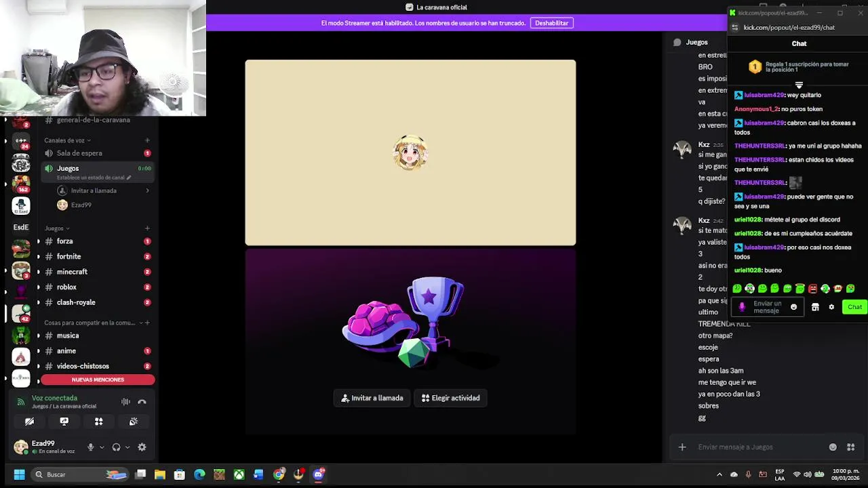868x488 pixels.
Task: Turn on camera in Discord voice panel
Action: [29, 422]
